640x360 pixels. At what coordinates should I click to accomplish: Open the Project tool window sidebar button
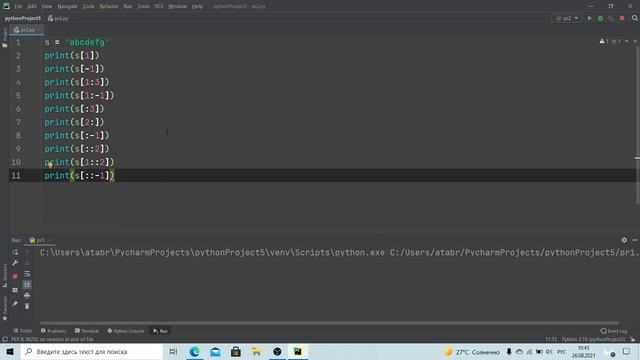click(x=4, y=38)
